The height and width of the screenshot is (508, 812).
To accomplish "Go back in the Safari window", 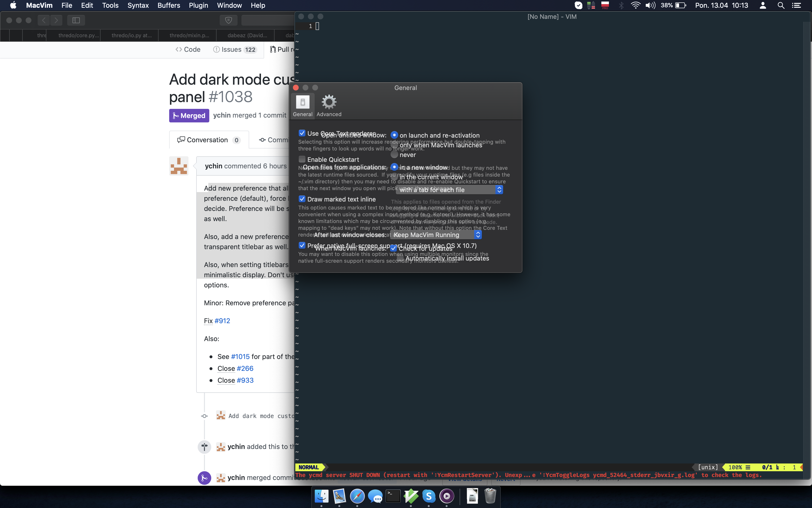I will point(44,21).
